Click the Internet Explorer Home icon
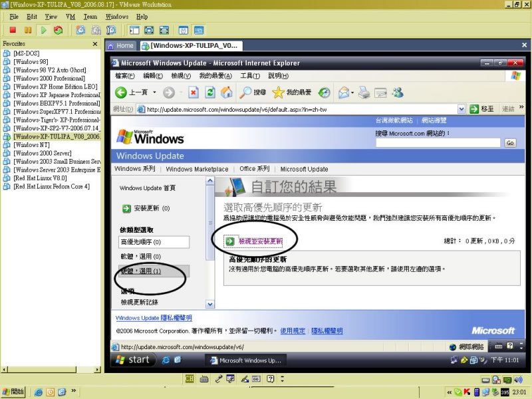Image resolution: width=532 pixels, height=399 pixels. click(x=227, y=92)
